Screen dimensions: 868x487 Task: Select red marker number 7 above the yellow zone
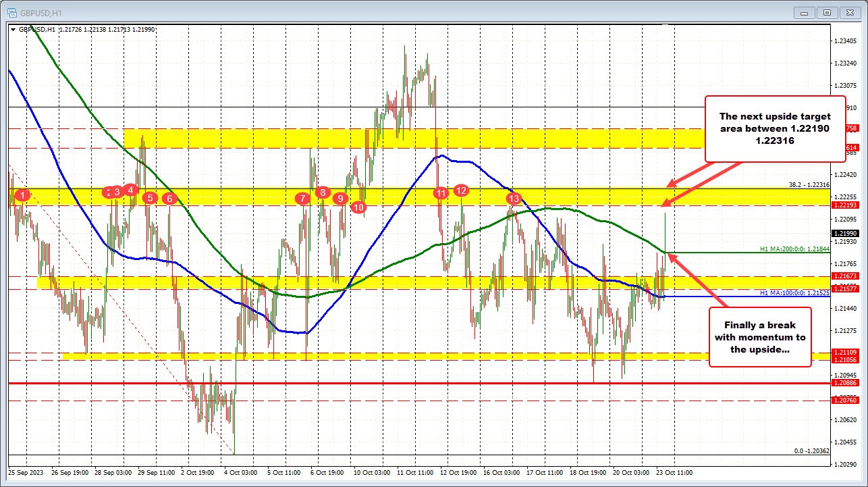[303, 199]
